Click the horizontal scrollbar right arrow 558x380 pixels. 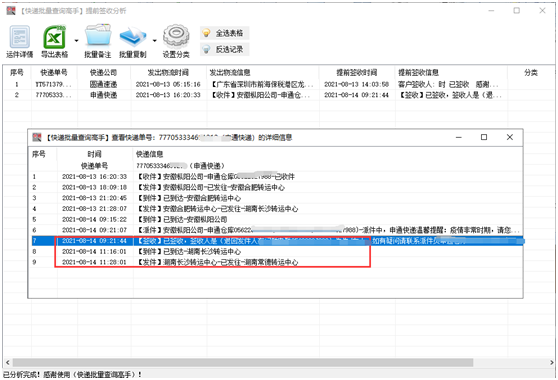tap(551, 363)
